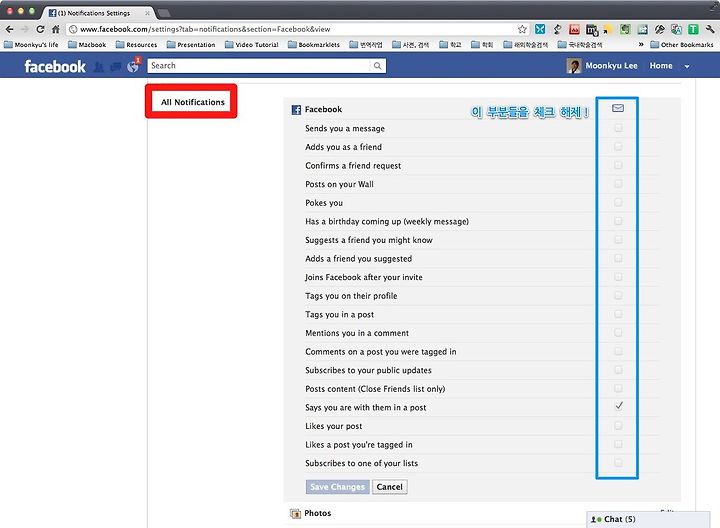Screen dimensions: 720x528
Task: Click 'Adds a friend you suggested' text
Action: (x=359, y=258)
